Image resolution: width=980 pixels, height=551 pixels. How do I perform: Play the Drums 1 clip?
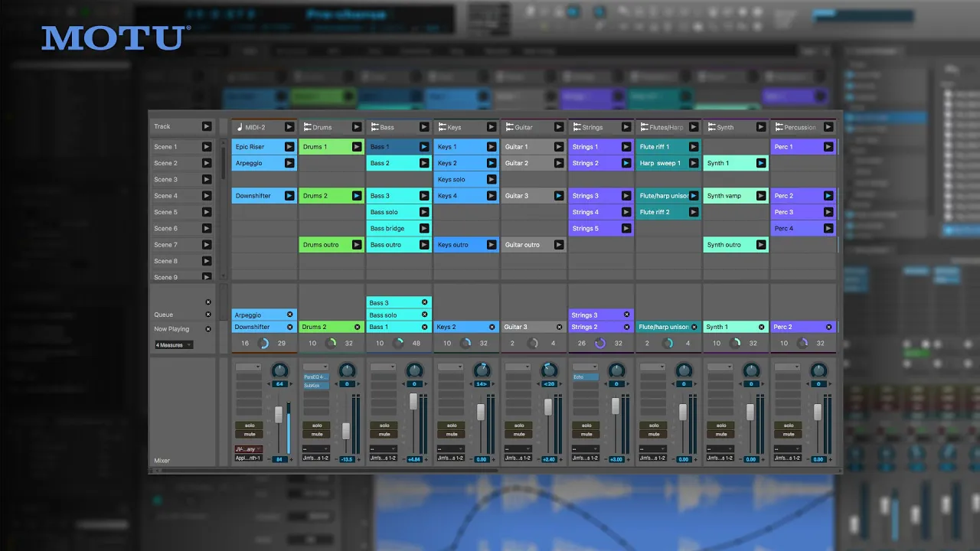tap(357, 147)
